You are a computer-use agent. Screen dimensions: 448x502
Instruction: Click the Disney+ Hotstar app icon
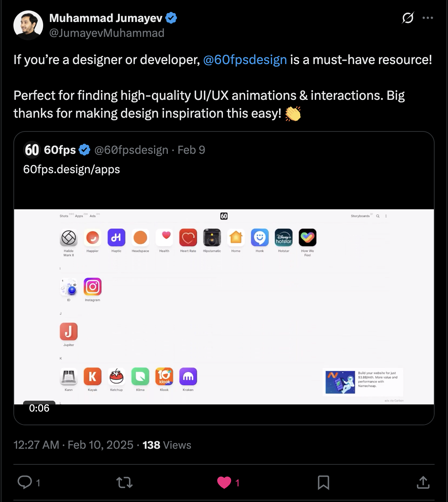(x=284, y=238)
